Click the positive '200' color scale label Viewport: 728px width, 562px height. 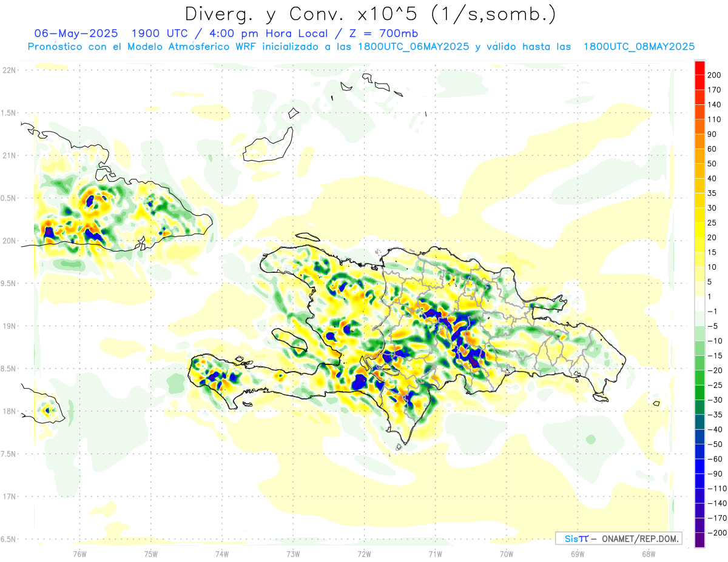715,75
